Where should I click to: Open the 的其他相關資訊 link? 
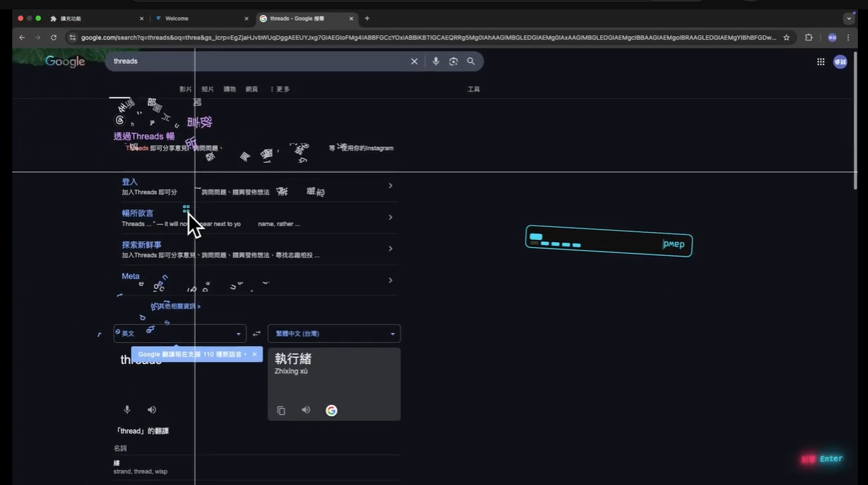coord(176,306)
